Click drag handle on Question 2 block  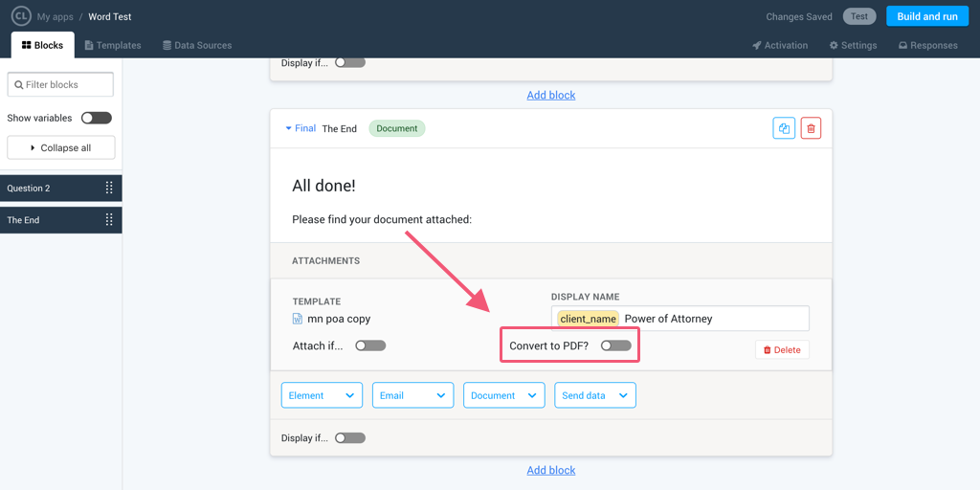pyautogui.click(x=109, y=189)
